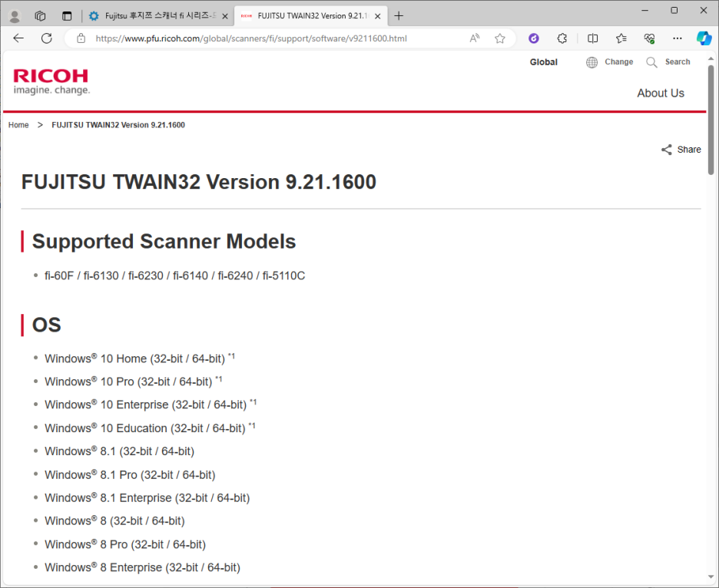Open the purple extension icon
This screenshot has height=588, width=719.
click(533, 38)
